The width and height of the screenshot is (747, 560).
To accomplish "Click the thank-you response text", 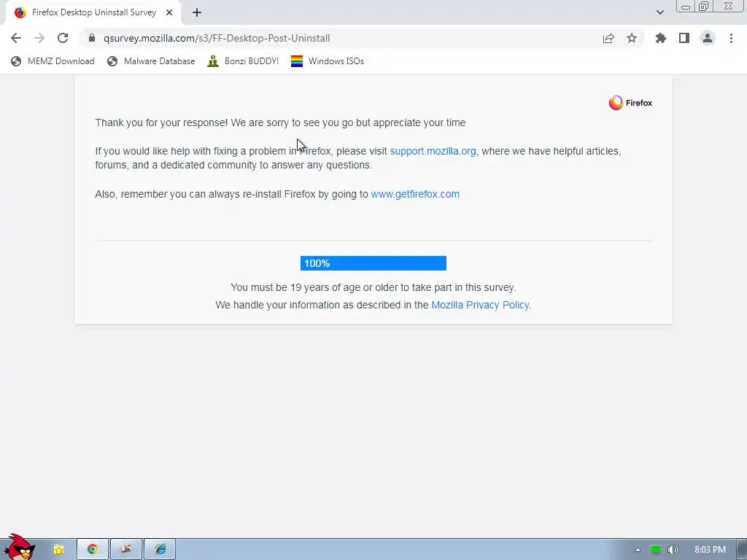I will (x=280, y=122).
